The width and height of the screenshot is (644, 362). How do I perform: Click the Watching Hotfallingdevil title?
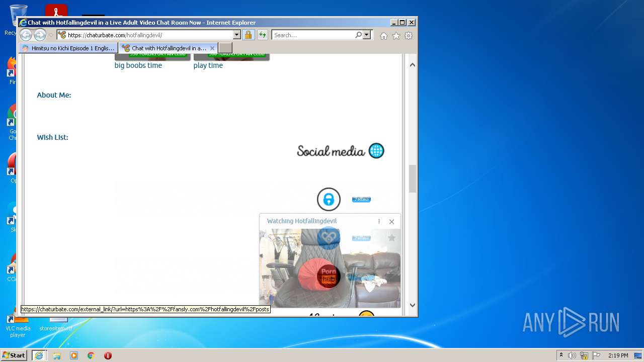[x=302, y=221]
